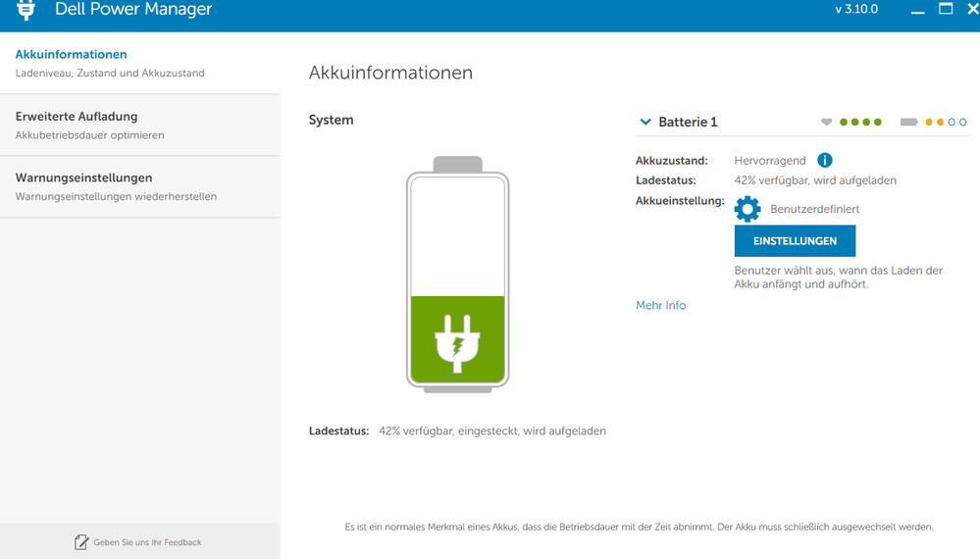Click the green battery health dots indicator
The width and height of the screenshot is (980, 559).
point(860,122)
